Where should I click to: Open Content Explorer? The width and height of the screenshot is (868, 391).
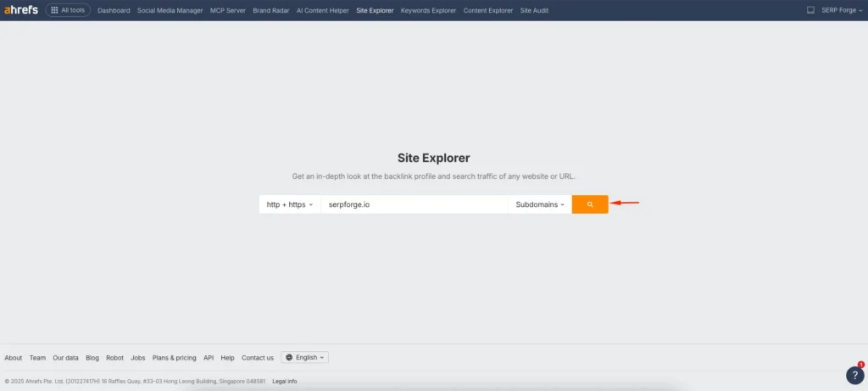(488, 10)
